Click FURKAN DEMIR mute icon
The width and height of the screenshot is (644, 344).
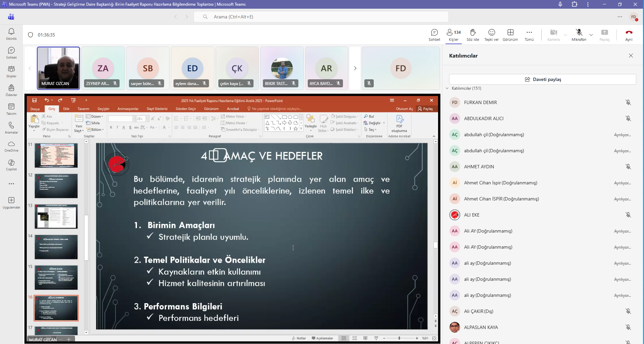tap(628, 102)
